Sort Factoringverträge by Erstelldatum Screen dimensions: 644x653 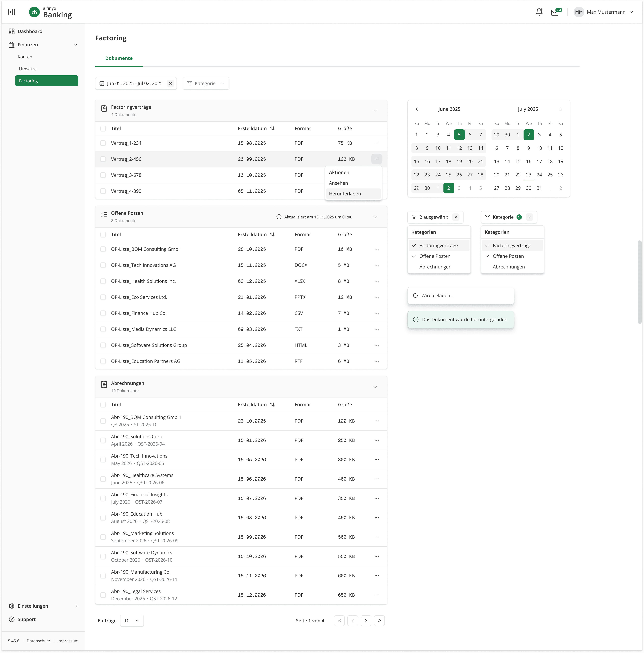(x=272, y=128)
